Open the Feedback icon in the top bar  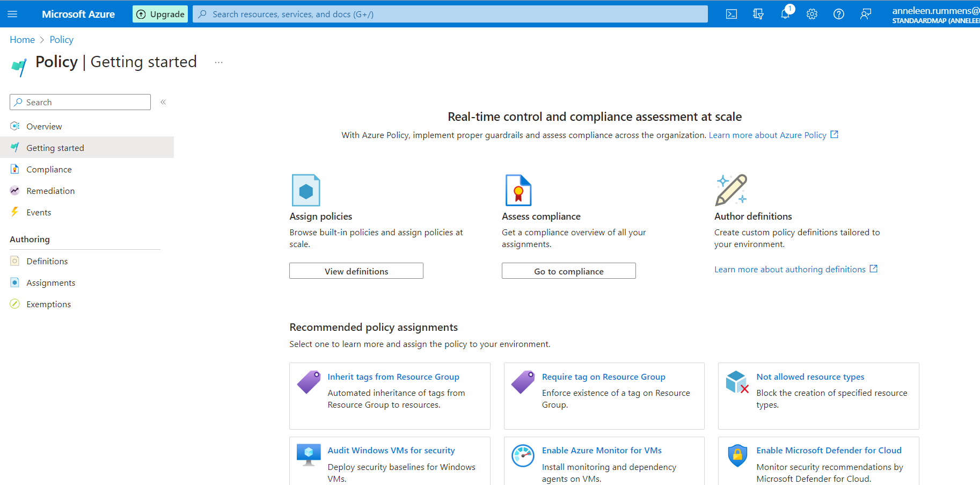[866, 14]
